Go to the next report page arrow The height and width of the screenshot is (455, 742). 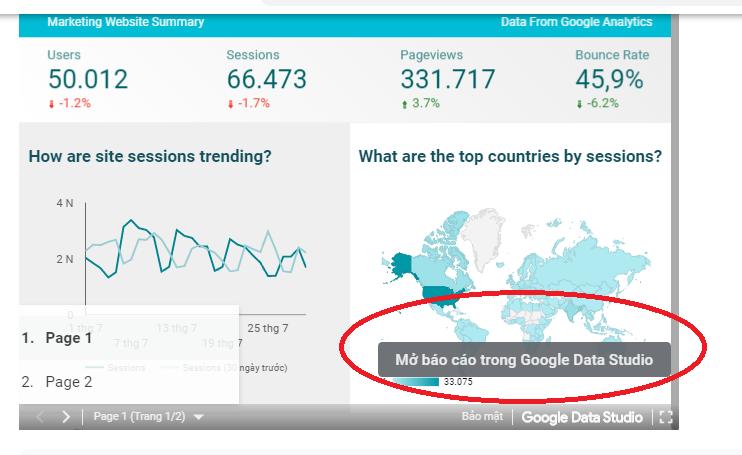click(66, 417)
